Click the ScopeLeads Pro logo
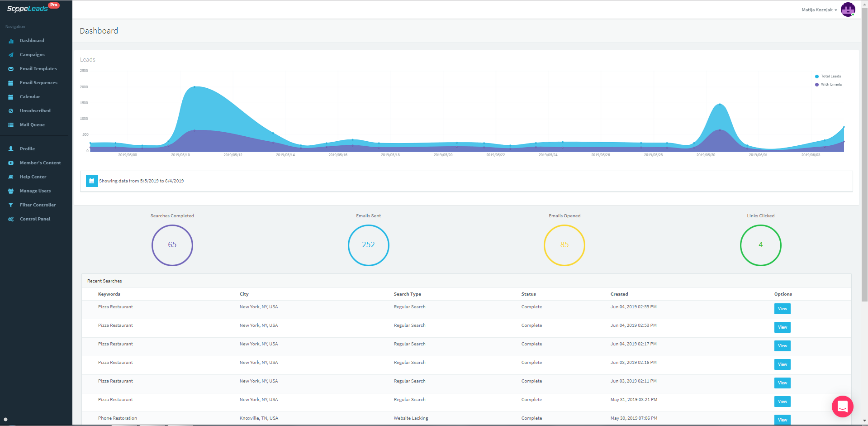The image size is (868, 426). click(32, 8)
